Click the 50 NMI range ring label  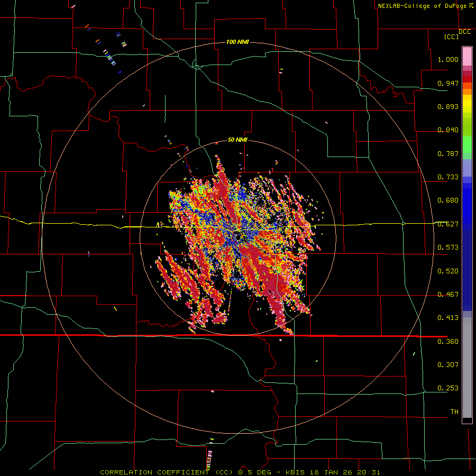coord(237,140)
